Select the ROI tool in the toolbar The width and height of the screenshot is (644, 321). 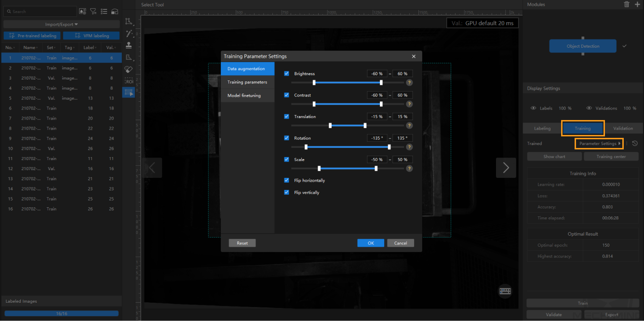tap(129, 81)
